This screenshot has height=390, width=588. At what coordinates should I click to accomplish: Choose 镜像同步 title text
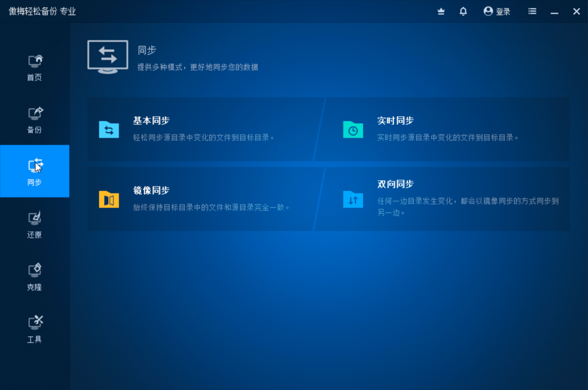pyautogui.click(x=151, y=190)
